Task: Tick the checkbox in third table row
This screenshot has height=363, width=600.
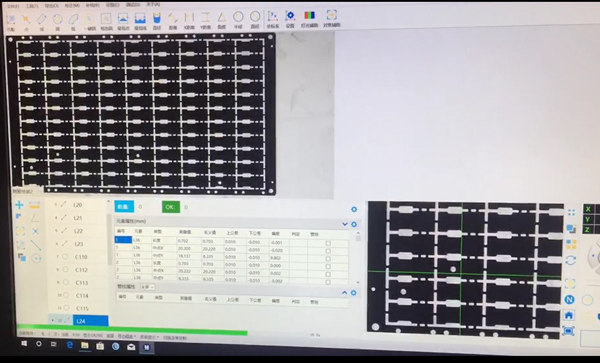Action: (328, 259)
